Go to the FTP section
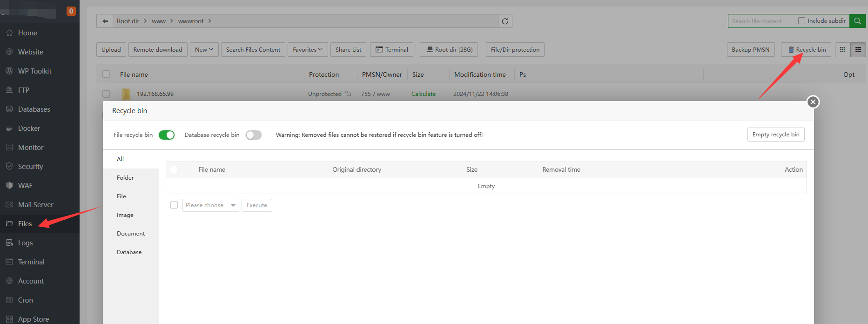Screen dimensions: 868x324 pyautogui.click(x=23, y=90)
